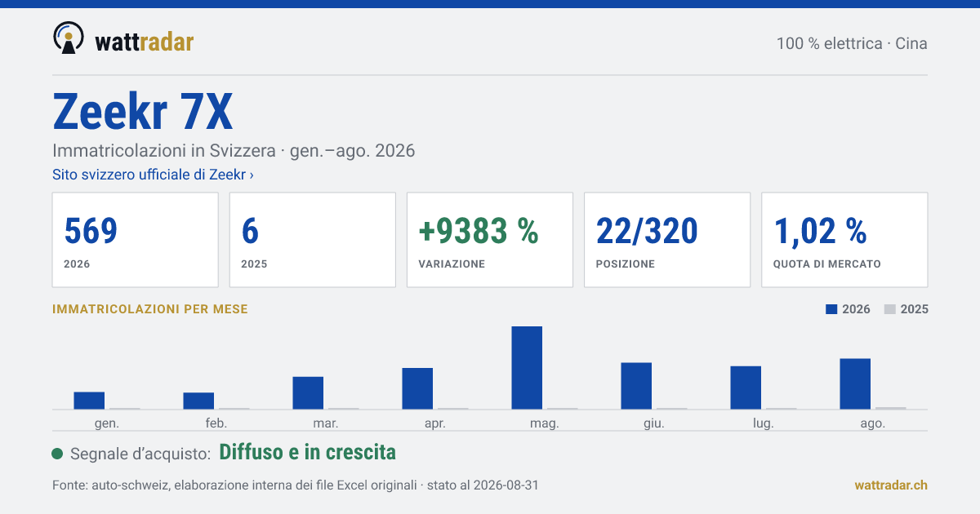Click the 2026 bar for giu.

click(636, 386)
